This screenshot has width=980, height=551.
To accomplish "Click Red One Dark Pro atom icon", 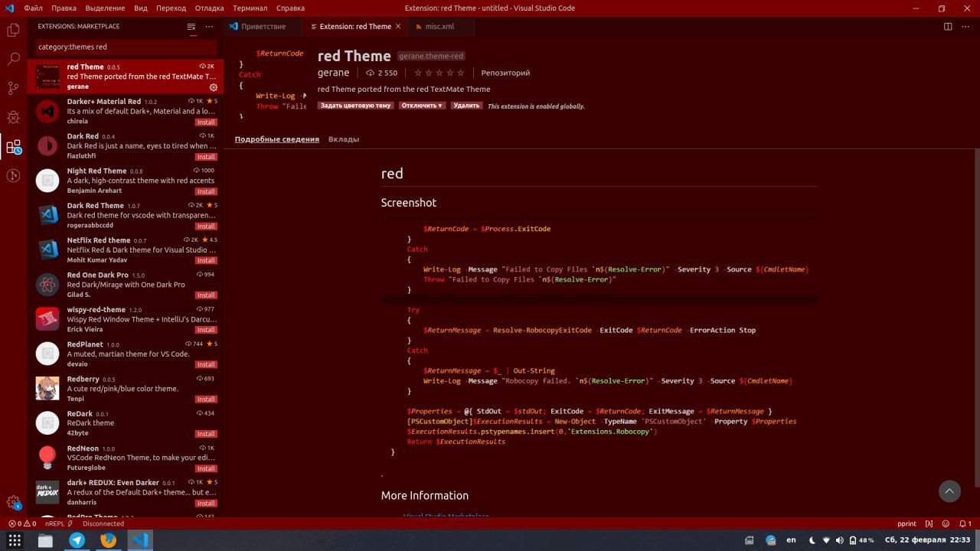I will pyautogui.click(x=47, y=285).
